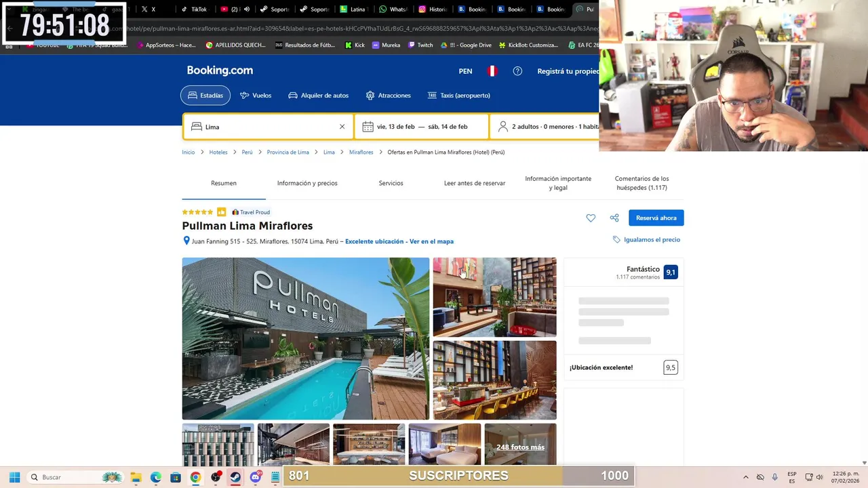Open the Instagram Historias browser tab
This screenshot has height=488, width=868.
[x=433, y=9]
